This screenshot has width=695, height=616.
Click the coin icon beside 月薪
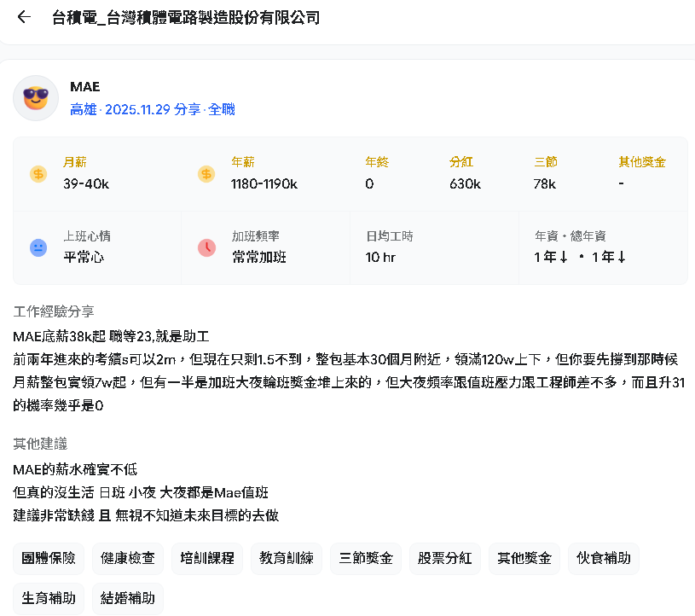point(38,174)
